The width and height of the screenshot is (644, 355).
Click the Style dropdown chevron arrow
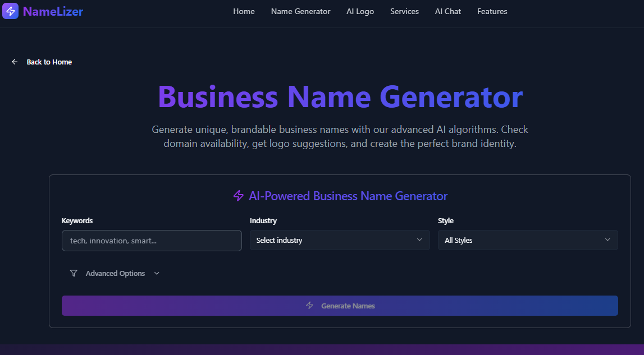pos(608,239)
